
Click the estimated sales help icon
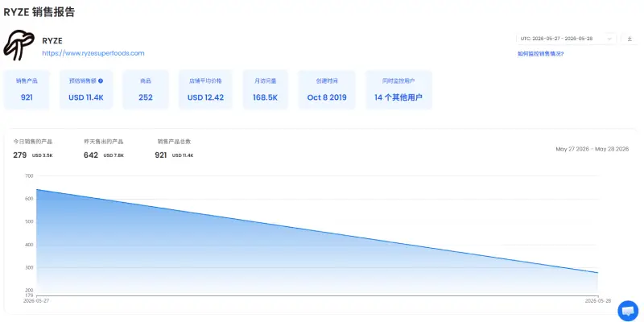tap(101, 81)
